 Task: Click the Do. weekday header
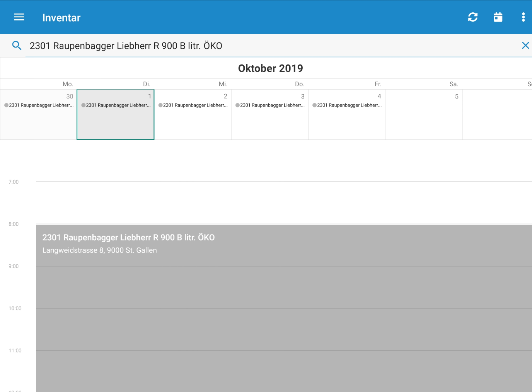(300, 84)
